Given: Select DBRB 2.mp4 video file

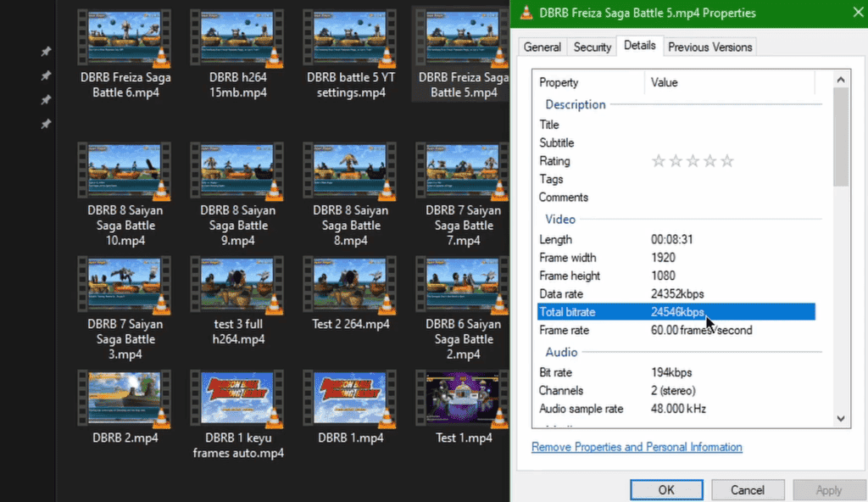Looking at the screenshot, I should point(125,408).
